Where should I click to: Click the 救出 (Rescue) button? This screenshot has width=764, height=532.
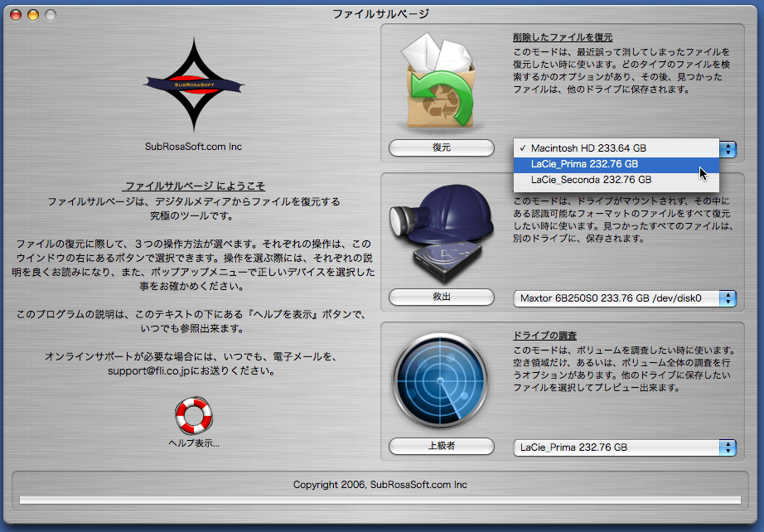point(442,297)
